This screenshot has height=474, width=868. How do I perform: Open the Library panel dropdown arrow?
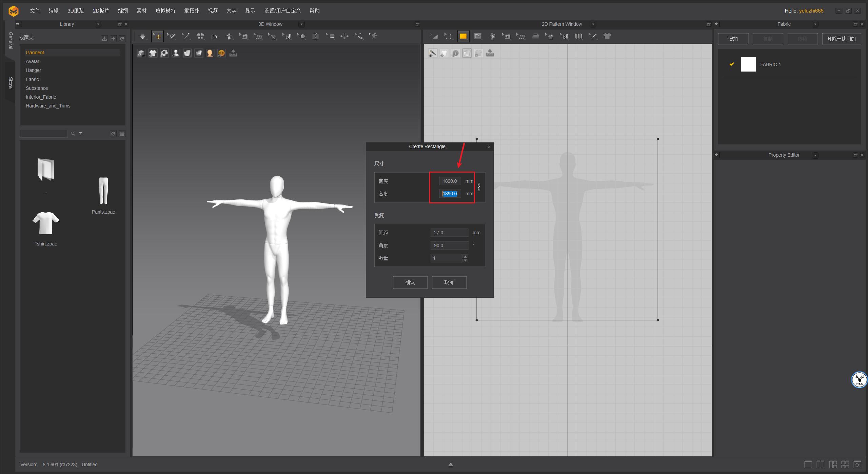pos(98,24)
